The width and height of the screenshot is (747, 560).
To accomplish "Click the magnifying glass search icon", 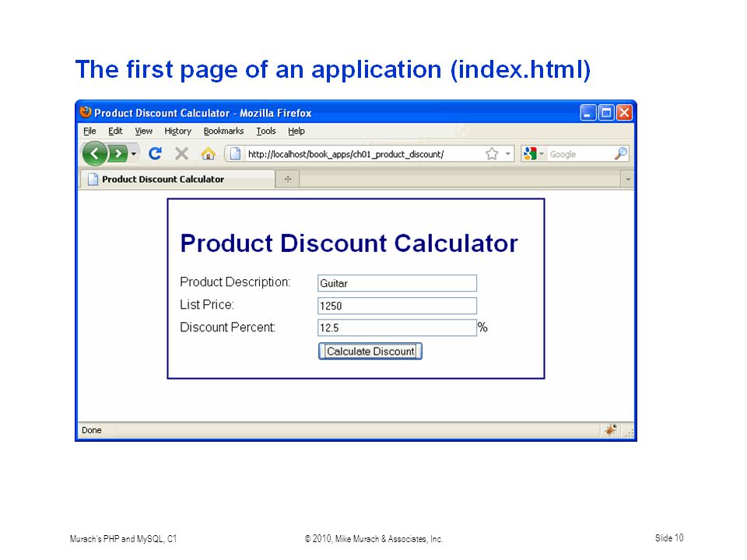I will pyautogui.click(x=621, y=153).
